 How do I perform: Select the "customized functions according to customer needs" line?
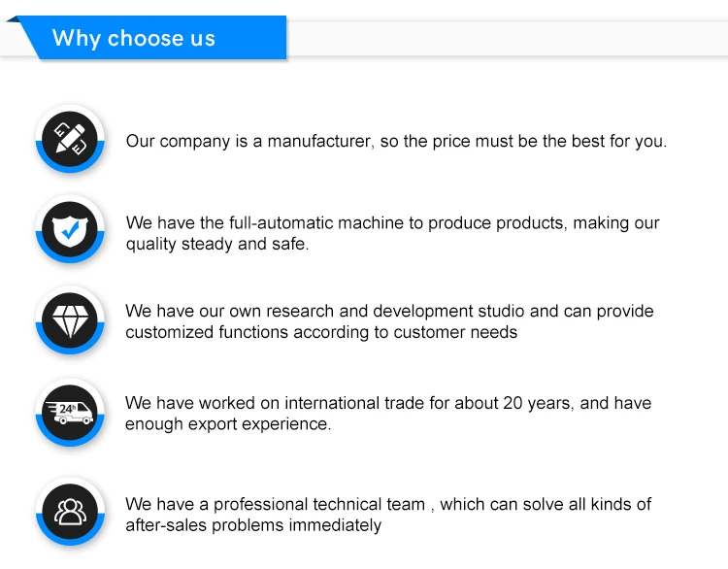(x=321, y=332)
